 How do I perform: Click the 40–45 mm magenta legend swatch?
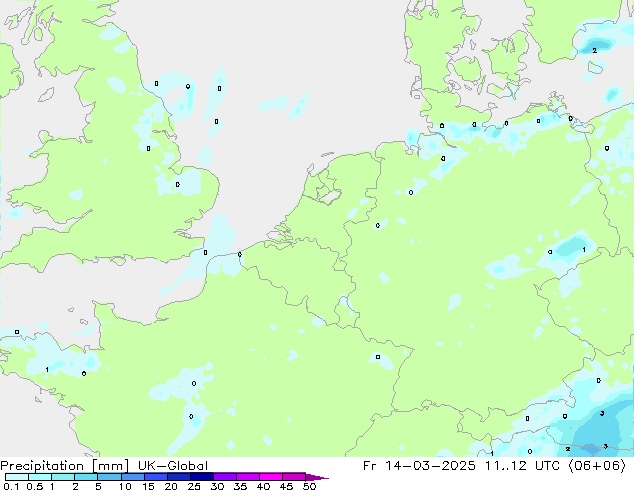271,477
